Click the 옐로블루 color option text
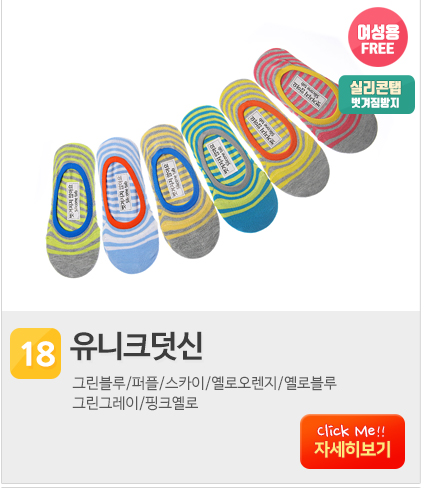The width and height of the screenshot is (429, 488). 310,383
